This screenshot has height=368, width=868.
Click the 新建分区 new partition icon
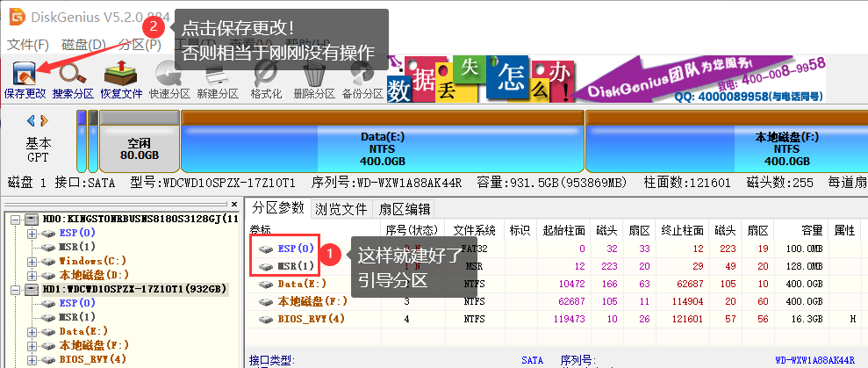click(218, 75)
